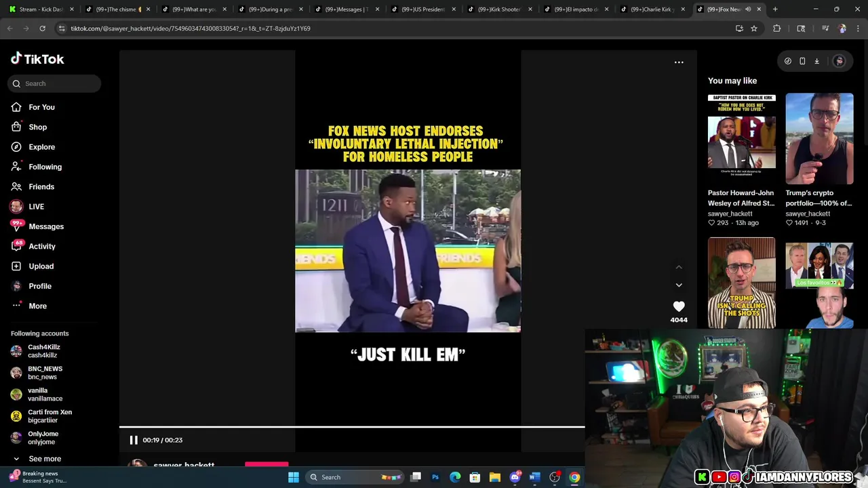Open Microsoft Edge from the taskbar
The height and width of the screenshot is (488, 868).
click(x=455, y=477)
